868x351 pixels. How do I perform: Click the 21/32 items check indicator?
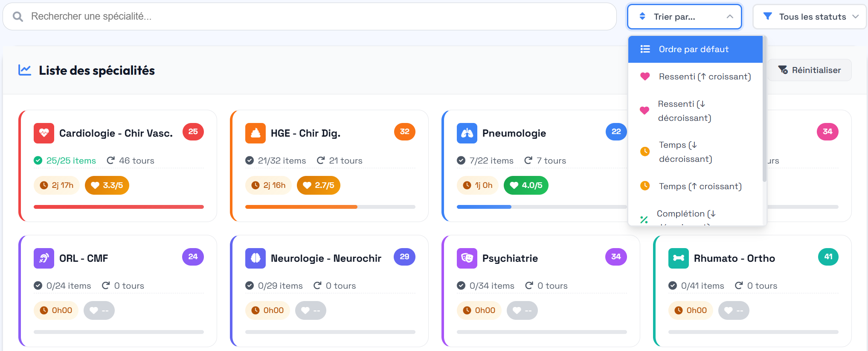pos(250,161)
